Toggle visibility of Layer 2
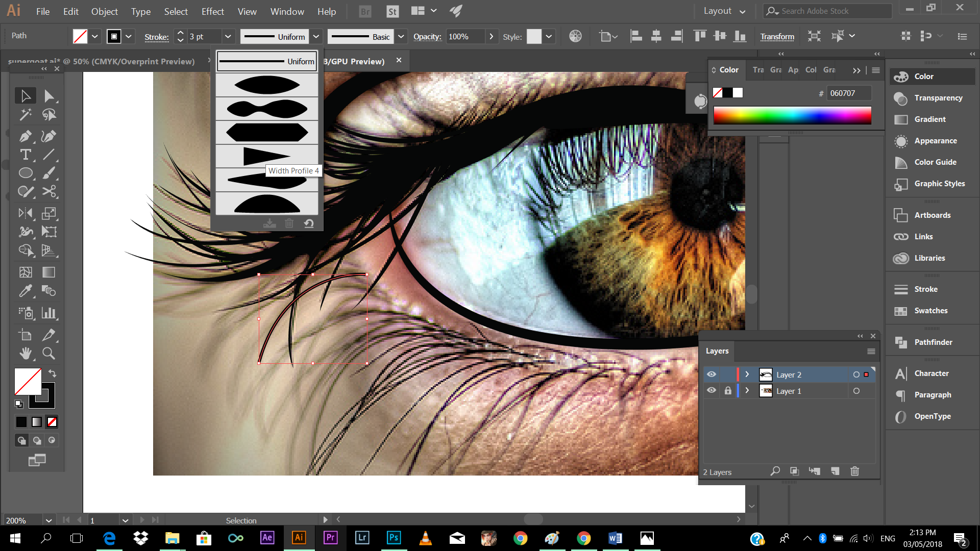Viewport: 980px width, 551px height. [x=711, y=374]
